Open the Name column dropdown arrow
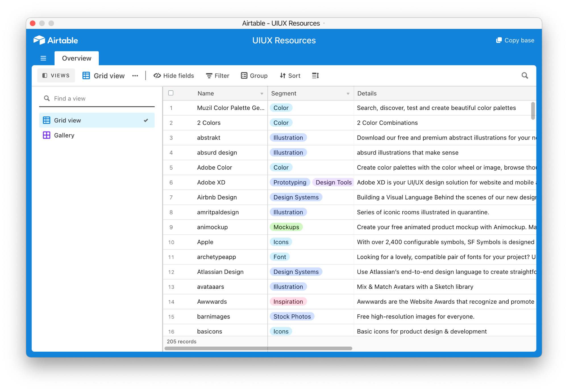The width and height of the screenshot is (568, 392). (x=262, y=93)
